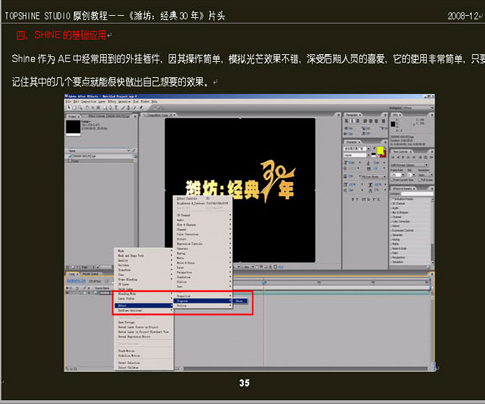
Task: Click left-align icon in Paragraph panel
Action: pos(346,121)
